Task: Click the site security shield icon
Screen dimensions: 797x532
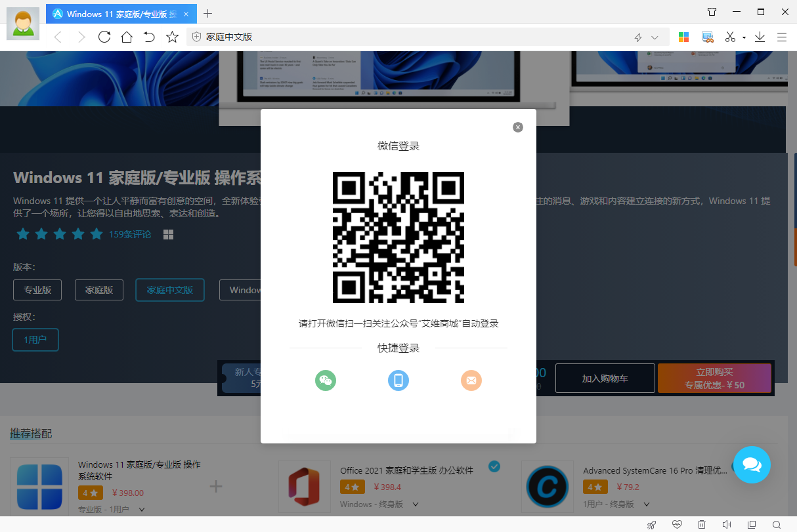Action: tap(196, 37)
